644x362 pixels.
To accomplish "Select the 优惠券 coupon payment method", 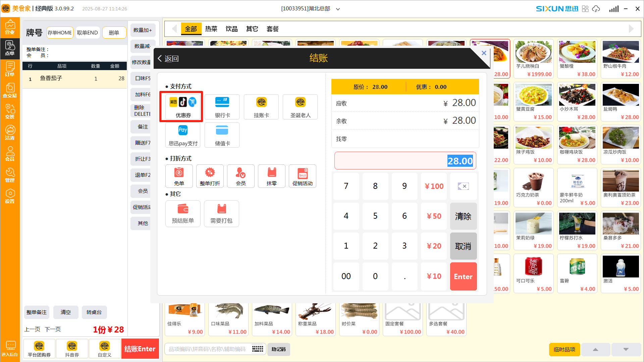I will click(x=183, y=107).
